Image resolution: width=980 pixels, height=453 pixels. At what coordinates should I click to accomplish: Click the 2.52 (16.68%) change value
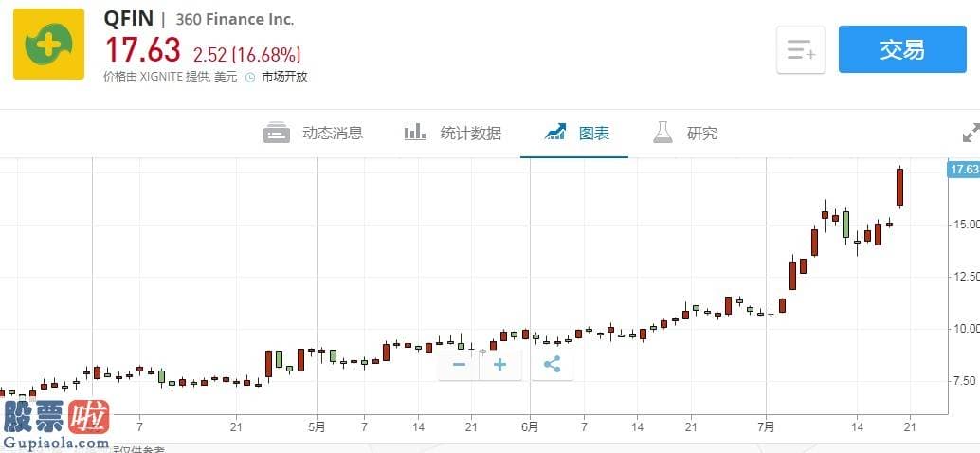(x=246, y=55)
